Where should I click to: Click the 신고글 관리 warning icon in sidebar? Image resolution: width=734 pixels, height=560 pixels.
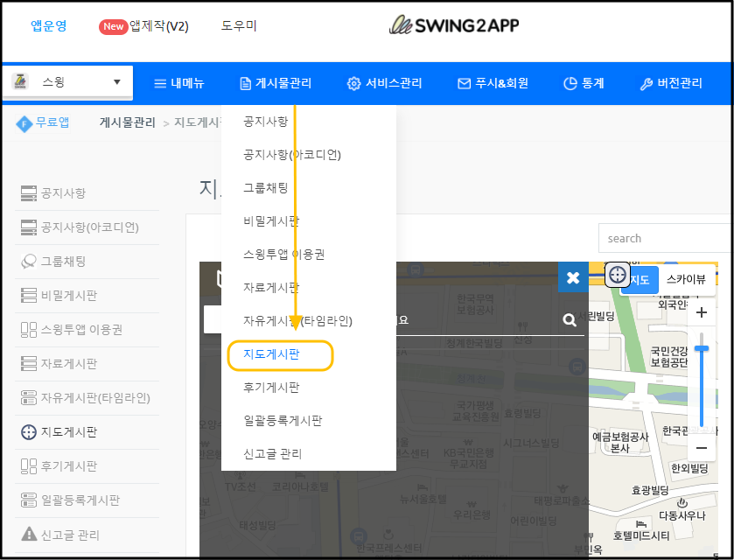pos(28,535)
